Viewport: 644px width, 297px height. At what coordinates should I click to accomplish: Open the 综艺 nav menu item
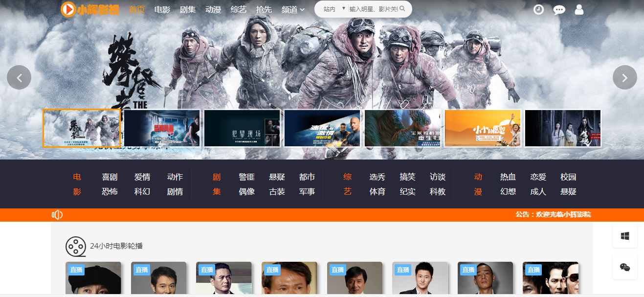[x=239, y=9]
